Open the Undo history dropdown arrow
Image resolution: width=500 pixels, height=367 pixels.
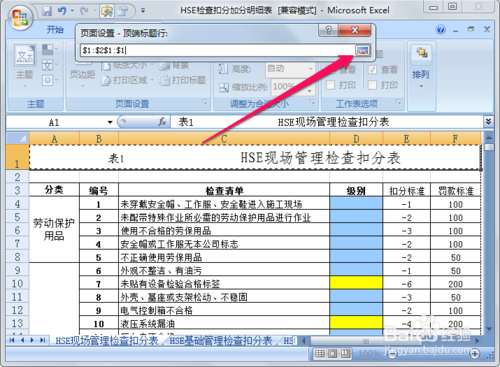(72, 11)
